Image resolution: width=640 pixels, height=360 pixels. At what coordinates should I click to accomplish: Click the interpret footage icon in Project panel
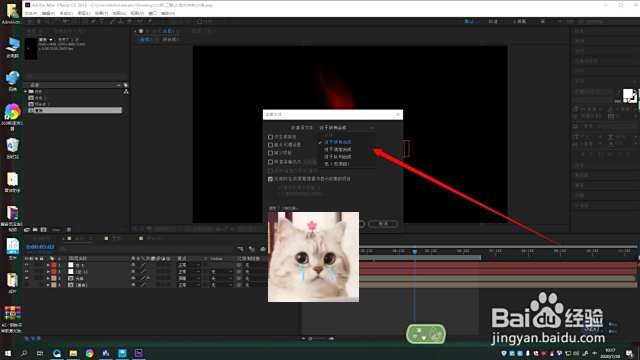tap(27, 230)
